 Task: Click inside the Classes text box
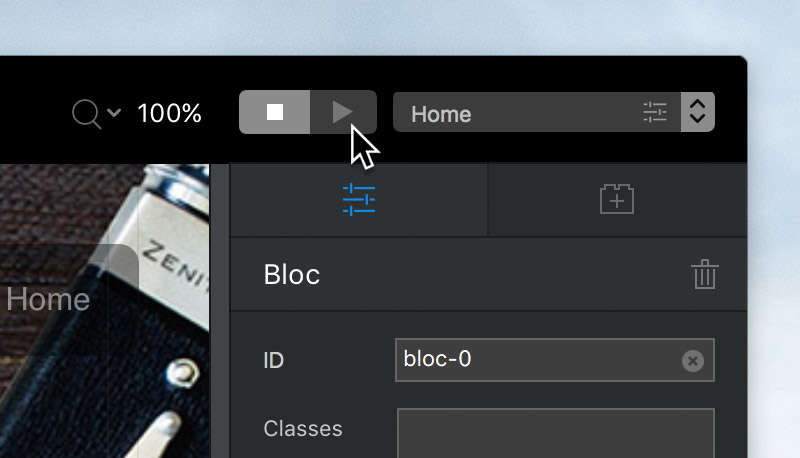[556, 433]
